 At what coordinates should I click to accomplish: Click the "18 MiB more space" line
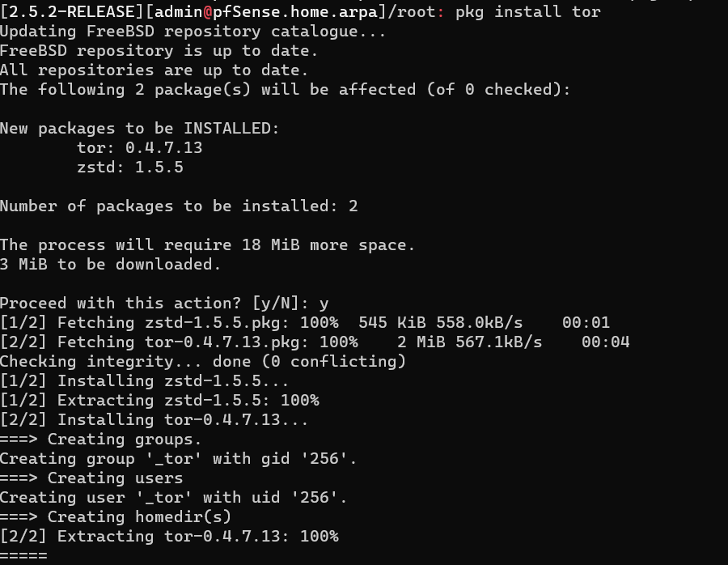coord(207,245)
